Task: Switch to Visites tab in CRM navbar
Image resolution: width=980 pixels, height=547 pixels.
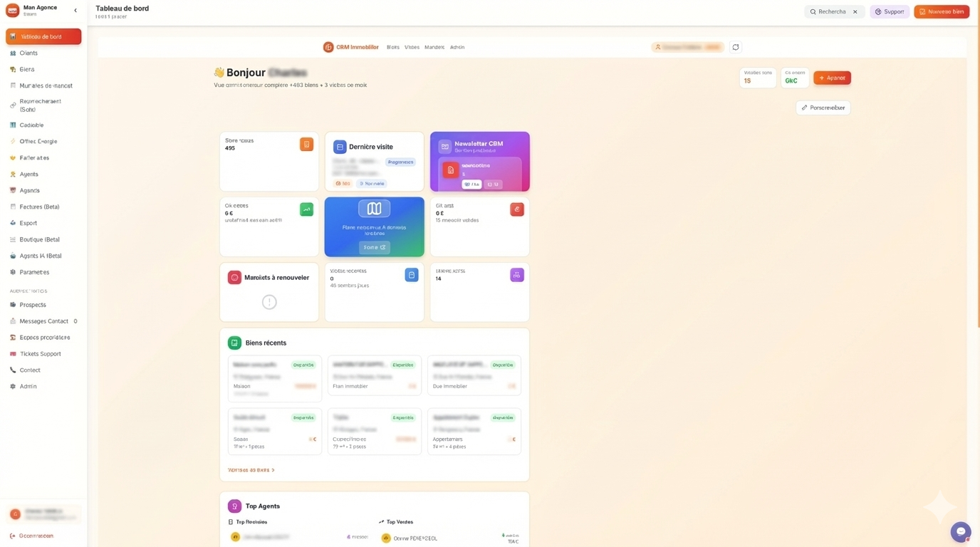Action: (x=412, y=47)
